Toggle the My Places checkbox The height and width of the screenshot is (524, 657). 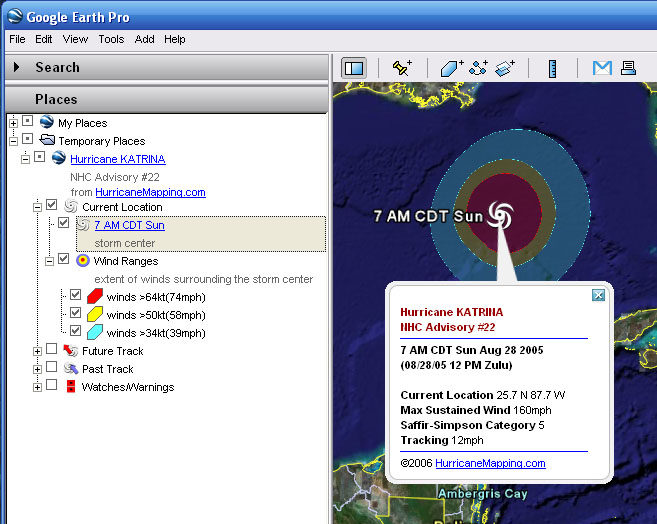(28, 121)
